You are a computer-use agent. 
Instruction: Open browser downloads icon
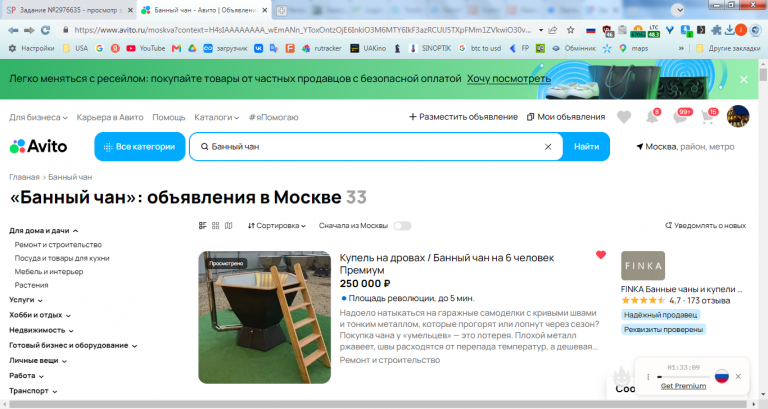pyautogui.click(x=729, y=30)
